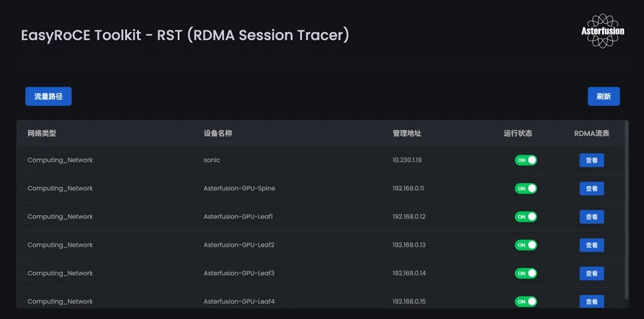Turn off Asterfusion-GPU-Leaf3 status switch
The image size is (644, 319).
point(526,274)
